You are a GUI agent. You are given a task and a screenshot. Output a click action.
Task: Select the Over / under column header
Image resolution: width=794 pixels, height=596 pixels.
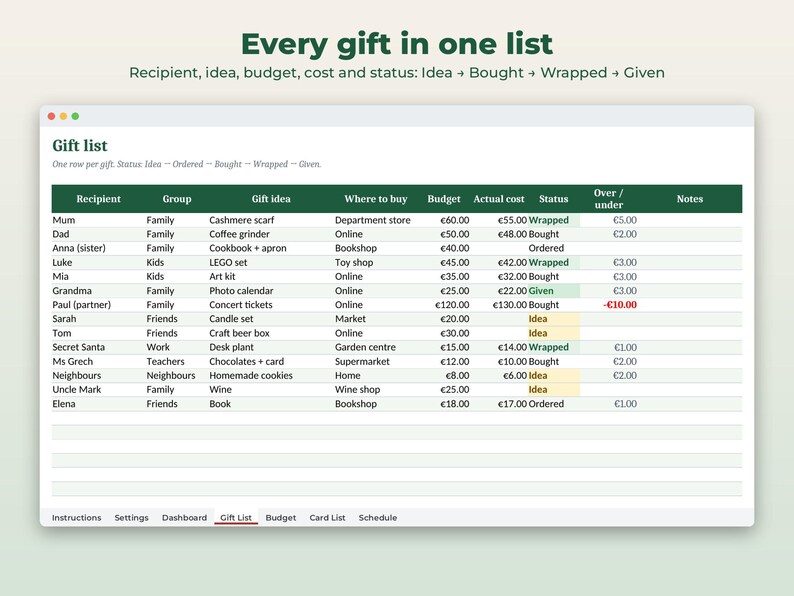(x=609, y=199)
